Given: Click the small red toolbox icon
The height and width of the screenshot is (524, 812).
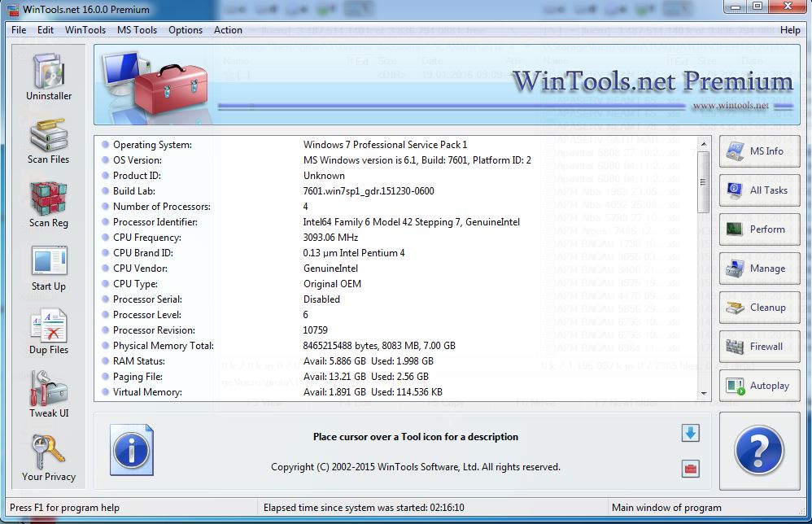Looking at the screenshot, I should tap(690, 469).
